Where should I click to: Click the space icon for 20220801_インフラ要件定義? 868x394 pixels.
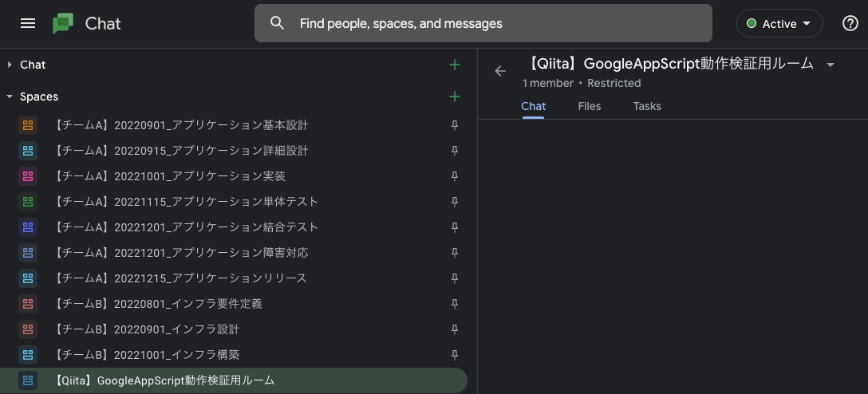click(x=28, y=303)
